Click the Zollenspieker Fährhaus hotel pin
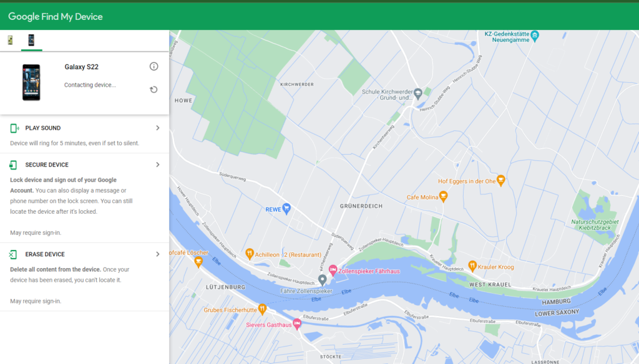Viewport: 639px width, 364px height. click(333, 270)
